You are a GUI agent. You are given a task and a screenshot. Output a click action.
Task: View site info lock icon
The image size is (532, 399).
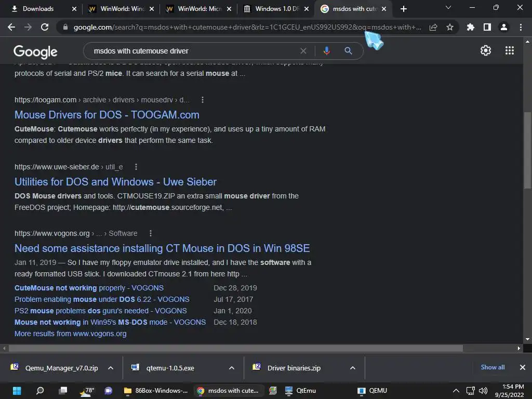65,27
